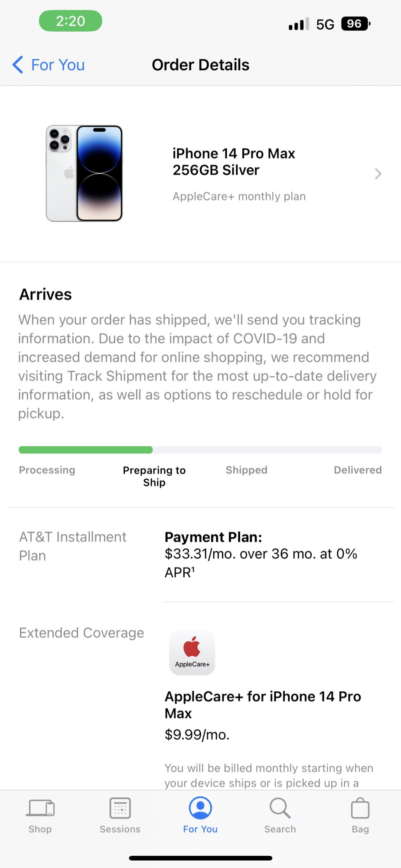The image size is (401, 868).
Task: Open the iPhone 14 Pro Max product image
Action: [x=84, y=174]
